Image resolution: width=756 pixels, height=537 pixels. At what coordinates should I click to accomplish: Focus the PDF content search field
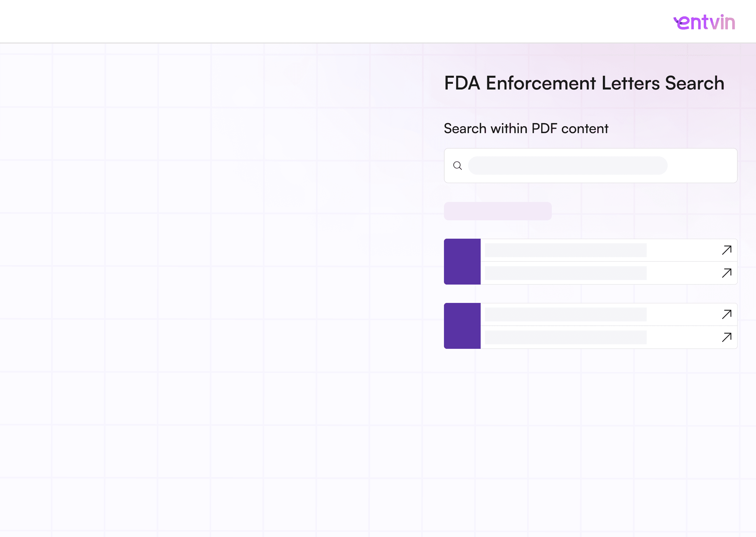(591, 166)
